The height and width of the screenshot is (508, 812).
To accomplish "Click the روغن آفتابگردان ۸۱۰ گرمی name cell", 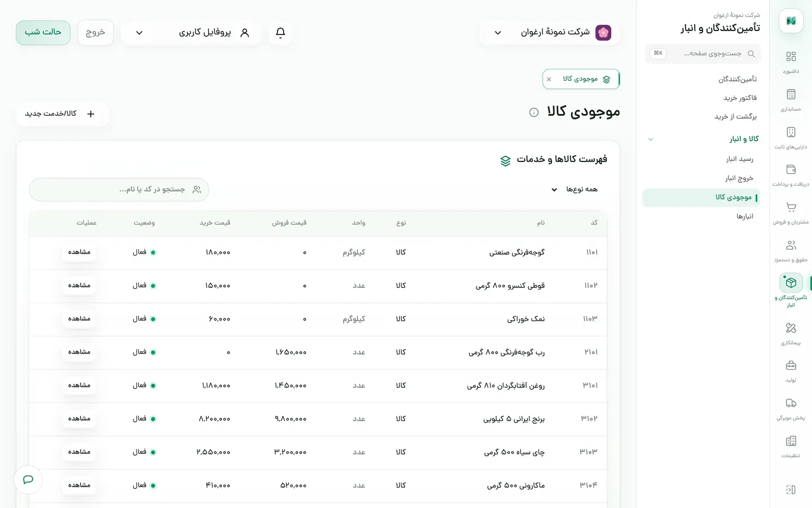I will point(506,386).
